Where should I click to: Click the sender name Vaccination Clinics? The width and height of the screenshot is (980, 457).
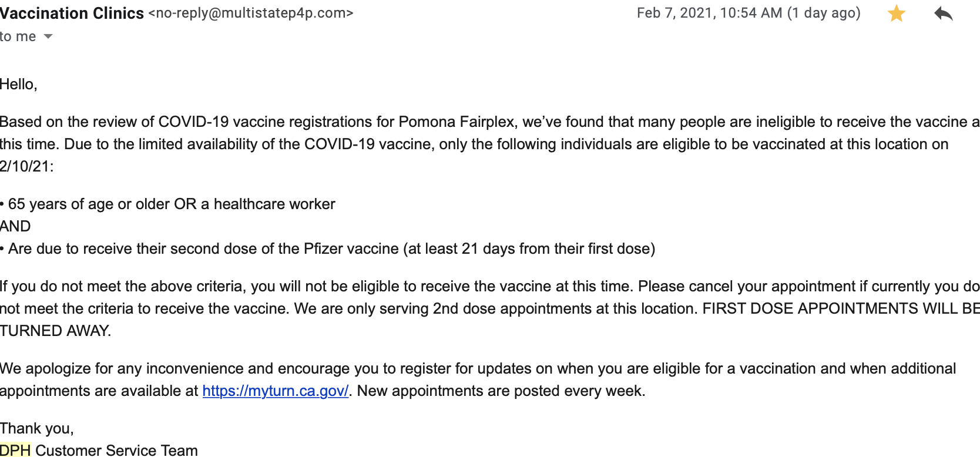click(72, 13)
